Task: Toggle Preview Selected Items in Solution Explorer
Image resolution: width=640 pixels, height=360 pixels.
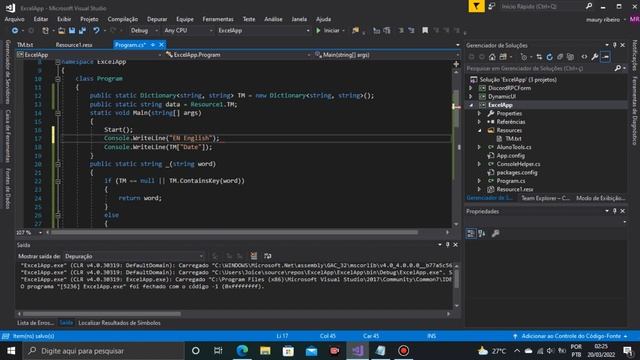Action: [x=605, y=57]
